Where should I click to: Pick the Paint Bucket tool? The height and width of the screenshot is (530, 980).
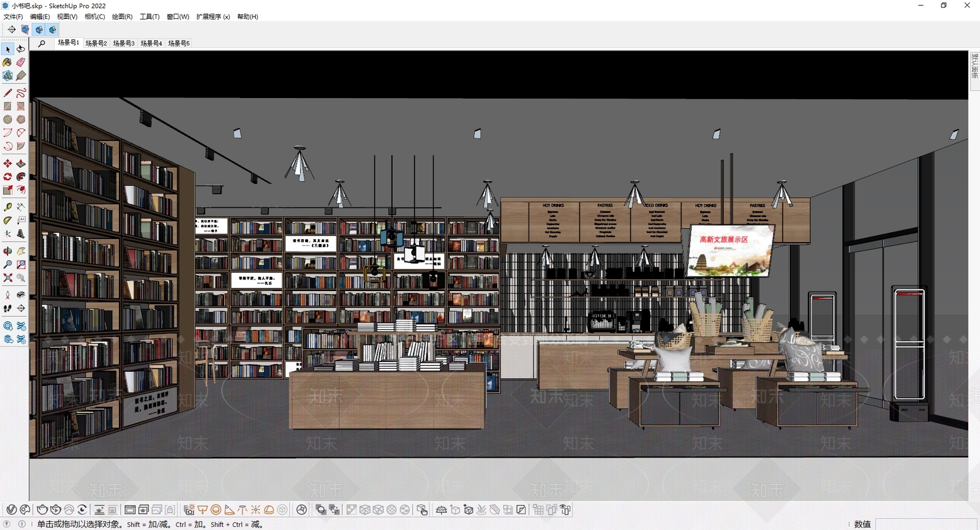pos(7,62)
